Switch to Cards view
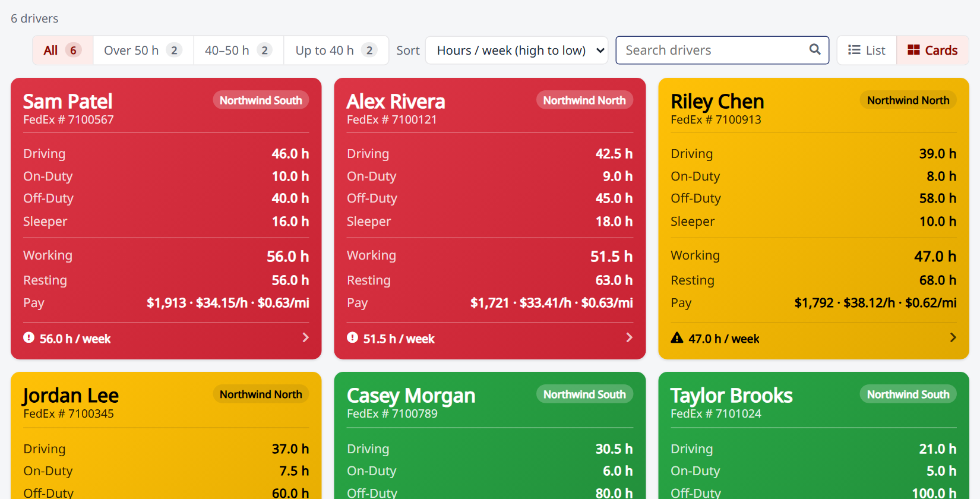Viewport: 980px width, 499px height. (x=932, y=50)
